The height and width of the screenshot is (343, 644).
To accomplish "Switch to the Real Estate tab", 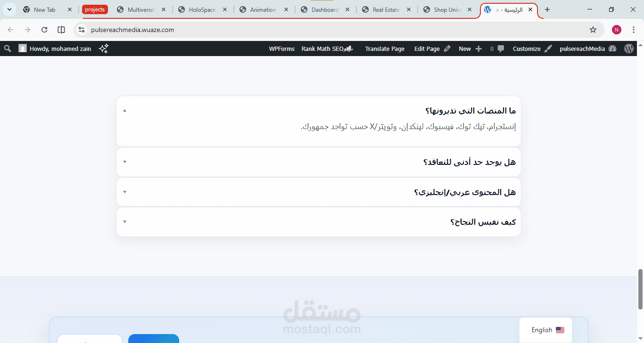I will click(x=387, y=9).
